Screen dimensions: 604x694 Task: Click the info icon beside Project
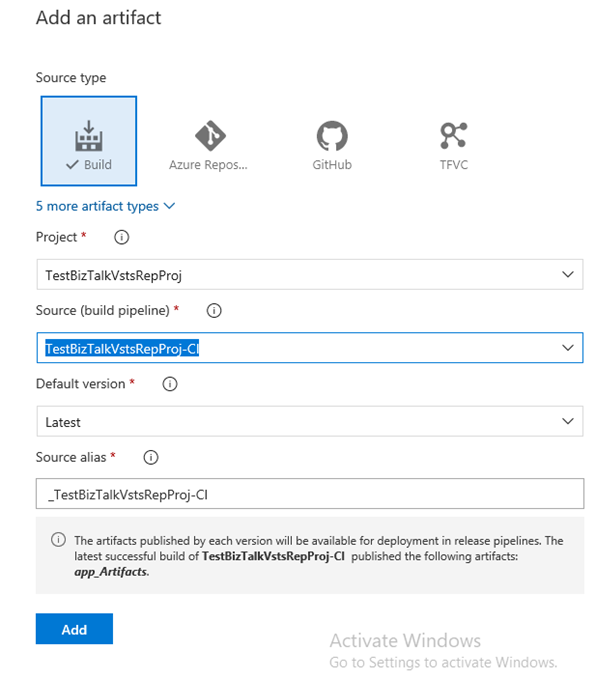[x=122, y=238]
